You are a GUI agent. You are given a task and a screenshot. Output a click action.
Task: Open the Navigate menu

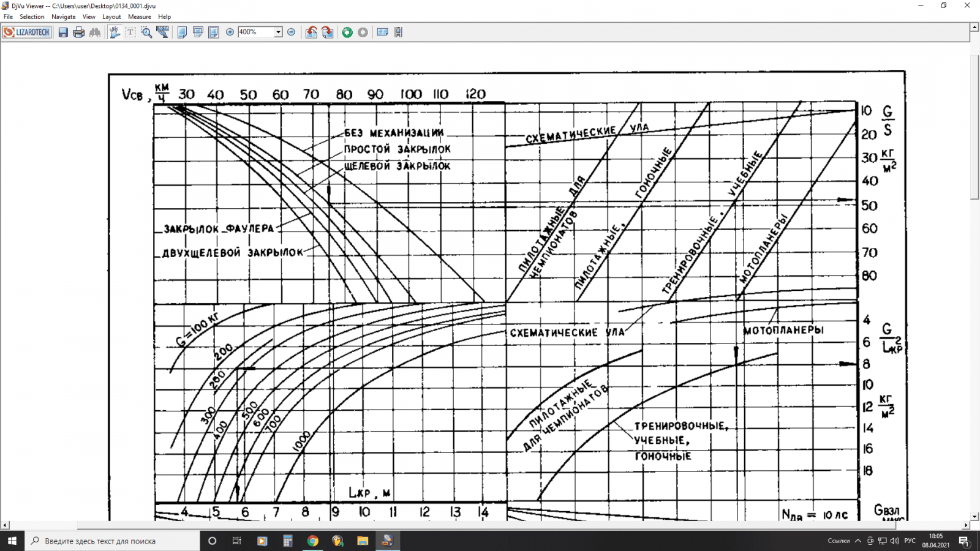tap(63, 17)
